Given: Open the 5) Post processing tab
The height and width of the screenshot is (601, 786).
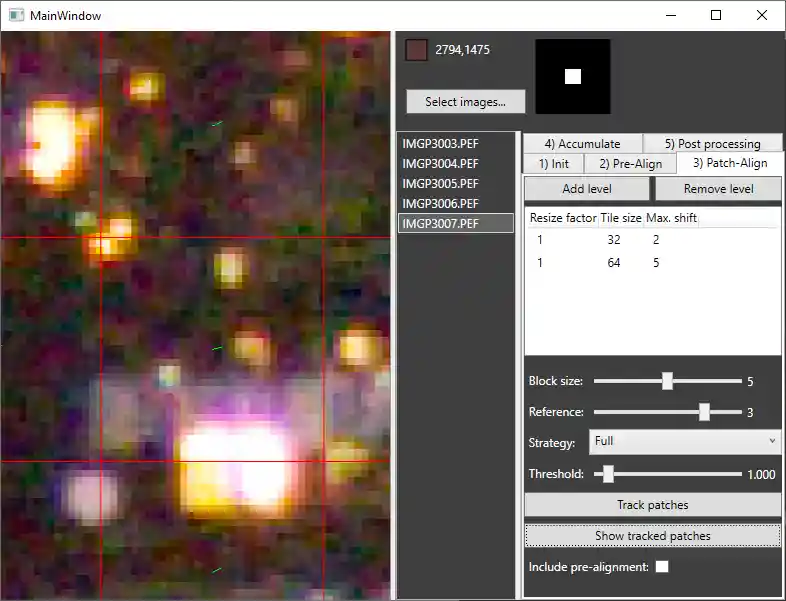Looking at the screenshot, I should click(712, 143).
